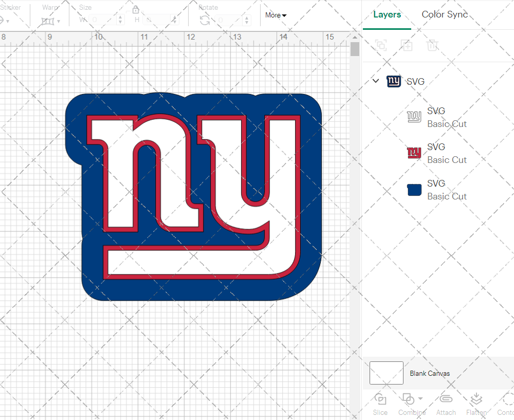Click the SVG group name text

coord(415,81)
